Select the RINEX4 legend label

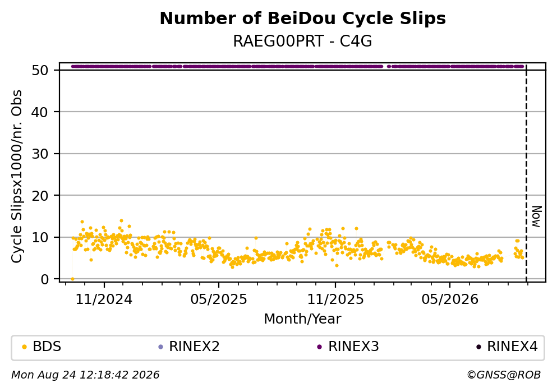click(x=512, y=347)
